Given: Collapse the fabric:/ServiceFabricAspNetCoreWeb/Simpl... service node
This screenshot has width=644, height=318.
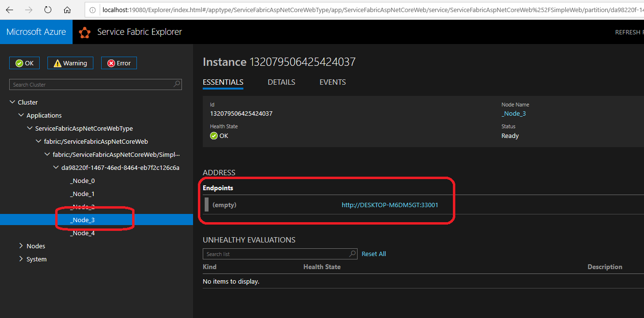Looking at the screenshot, I should [x=47, y=154].
